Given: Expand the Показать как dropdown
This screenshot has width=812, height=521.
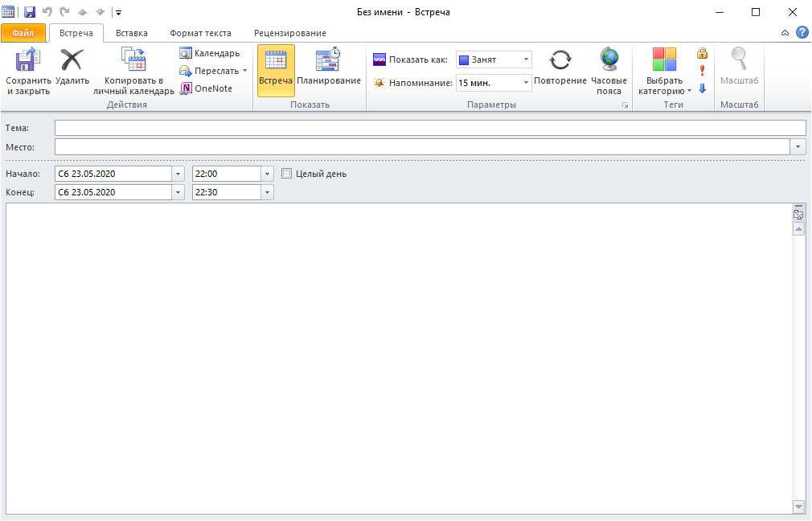Looking at the screenshot, I should pyautogui.click(x=526, y=59).
